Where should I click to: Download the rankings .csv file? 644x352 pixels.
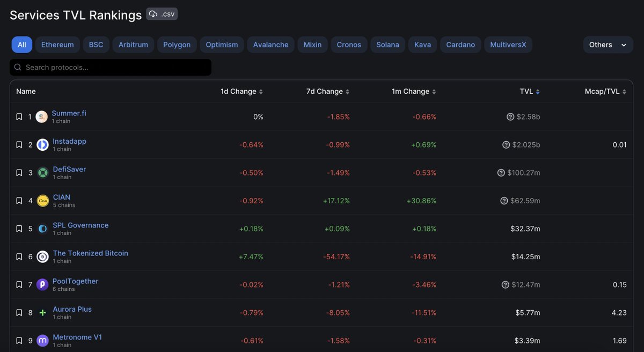162,14
